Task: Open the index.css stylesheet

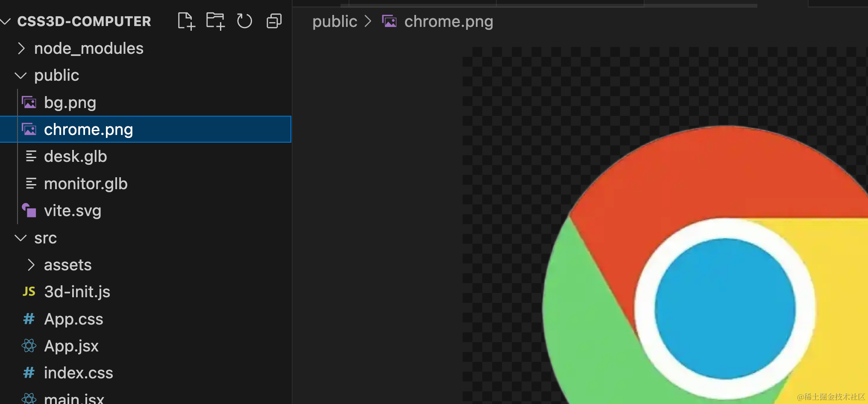Action: [x=79, y=373]
